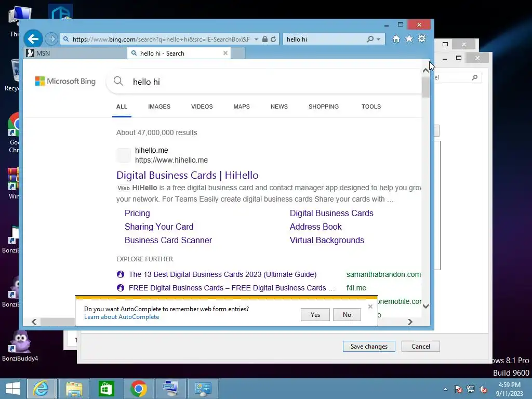Dismiss the AutoComplete notification bar
Viewport: 532px width, 399px height.
click(x=370, y=307)
